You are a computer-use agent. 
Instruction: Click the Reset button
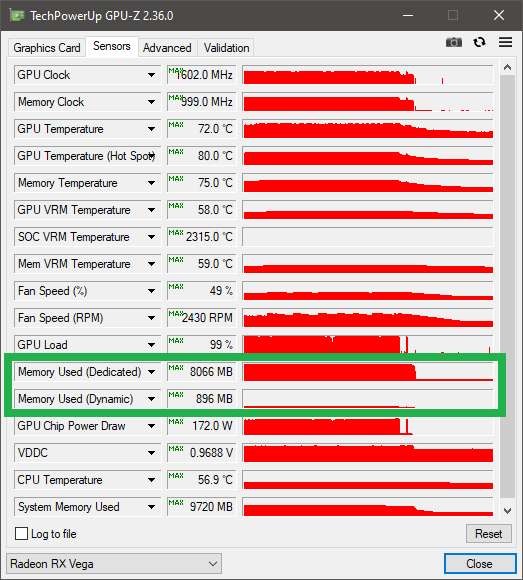(x=489, y=534)
